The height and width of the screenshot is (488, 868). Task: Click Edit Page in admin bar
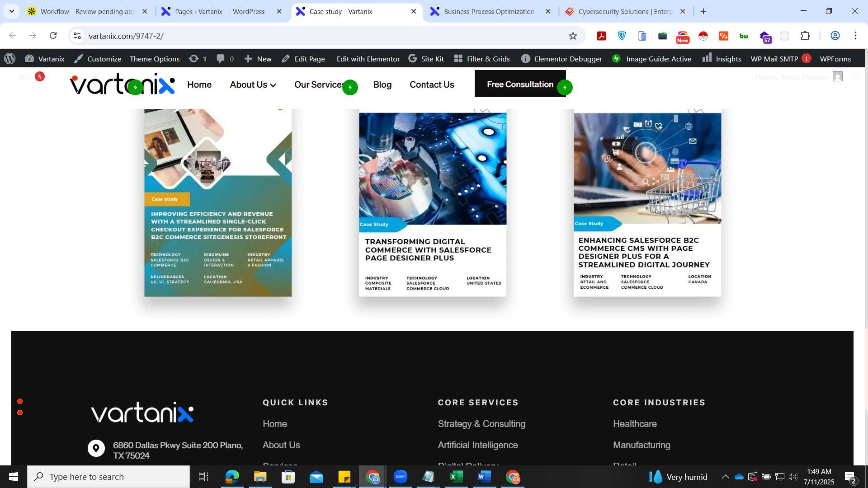coord(303,59)
